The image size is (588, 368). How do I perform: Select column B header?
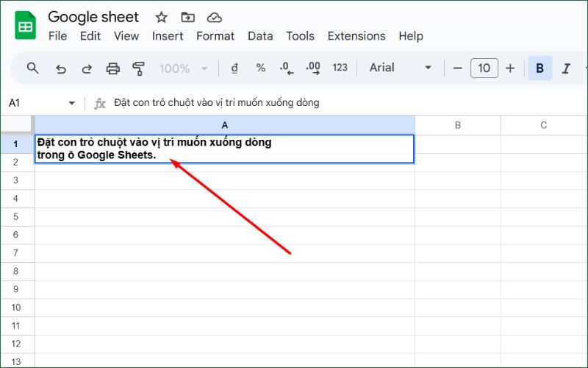(x=457, y=125)
